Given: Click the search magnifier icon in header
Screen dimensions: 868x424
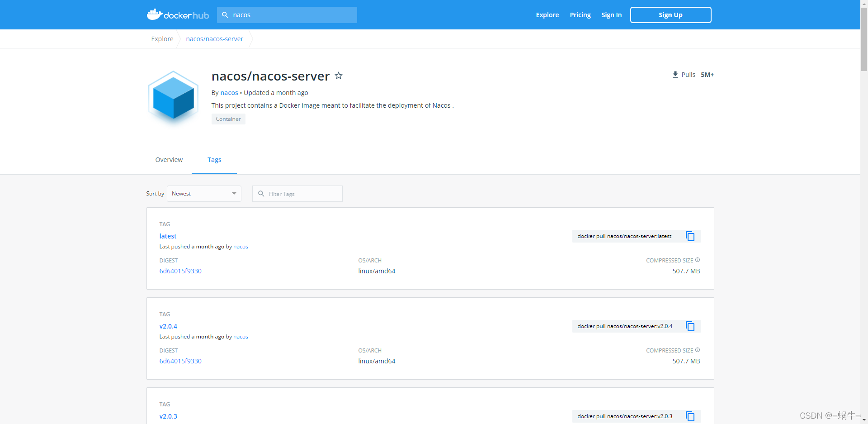Looking at the screenshot, I should 225,15.
